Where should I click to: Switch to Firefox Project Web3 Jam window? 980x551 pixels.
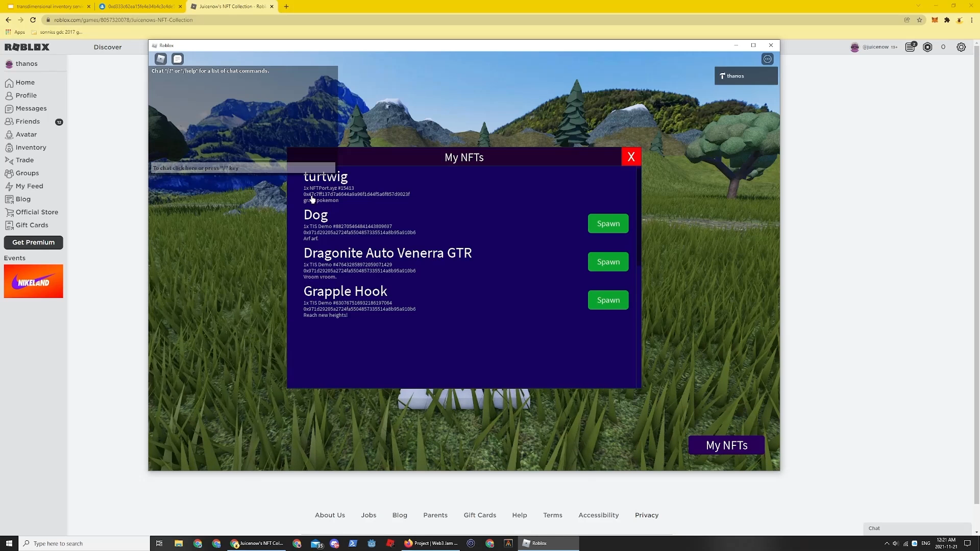432,543
